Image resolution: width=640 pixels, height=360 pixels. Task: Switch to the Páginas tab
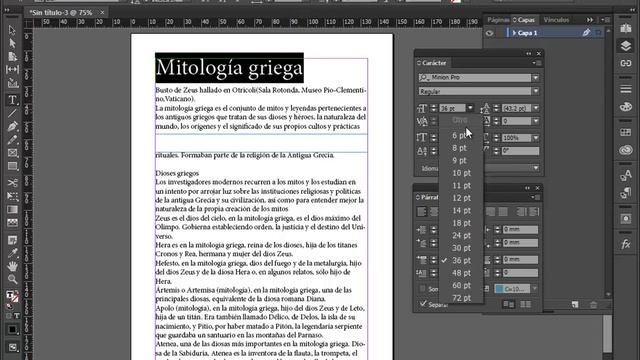point(498,20)
